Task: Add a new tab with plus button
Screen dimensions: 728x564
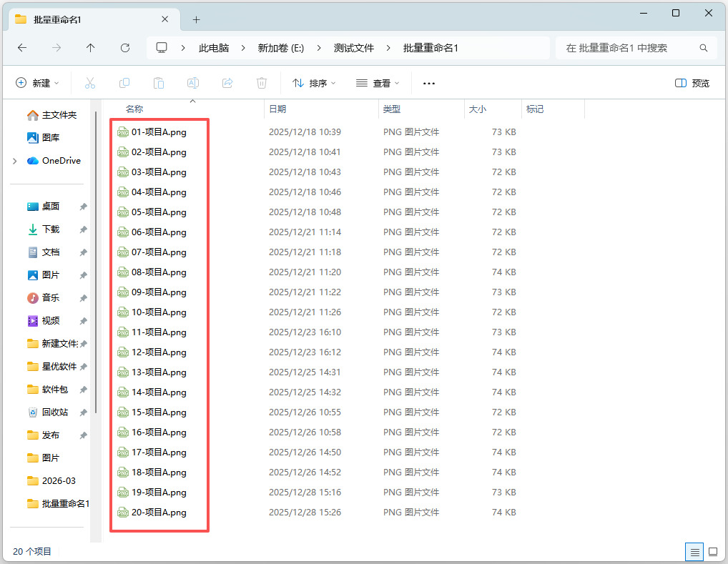Action: (x=197, y=19)
